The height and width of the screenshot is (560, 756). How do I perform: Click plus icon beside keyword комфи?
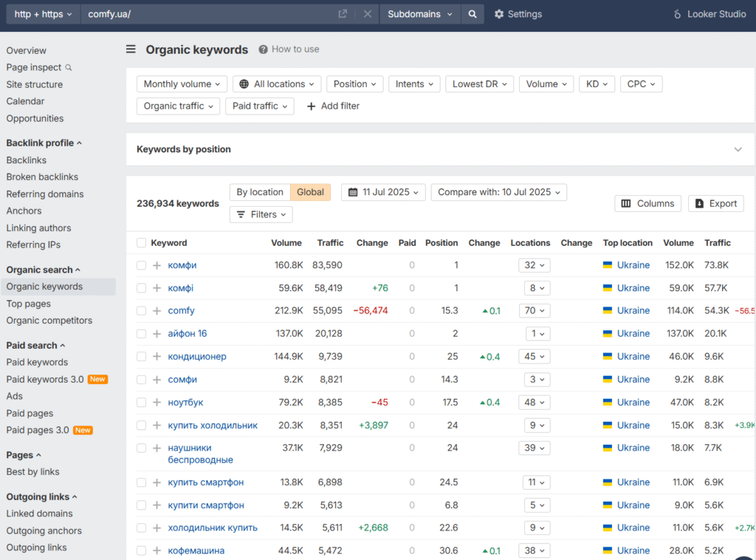point(157,265)
